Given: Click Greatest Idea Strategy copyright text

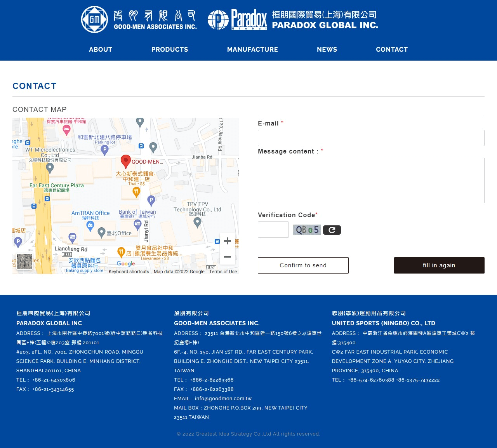Looking at the screenshot, I should (248, 434).
